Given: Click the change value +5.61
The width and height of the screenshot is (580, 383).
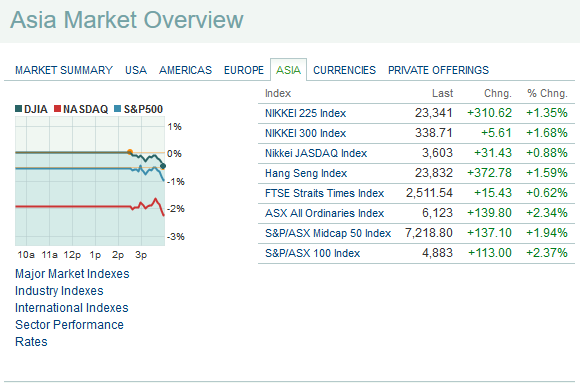Looking at the screenshot, I should pyautogui.click(x=496, y=133).
